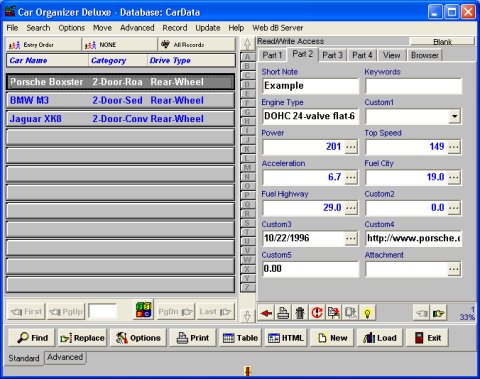Switch to the Part 3 tab

click(x=332, y=55)
